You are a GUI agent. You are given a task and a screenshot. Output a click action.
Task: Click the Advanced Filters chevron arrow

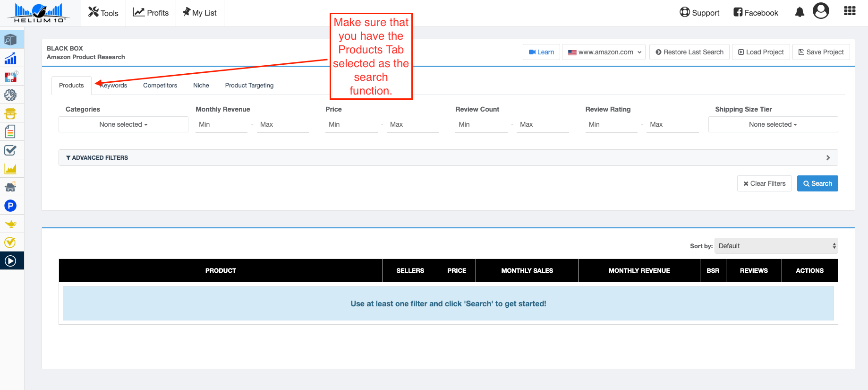(828, 158)
